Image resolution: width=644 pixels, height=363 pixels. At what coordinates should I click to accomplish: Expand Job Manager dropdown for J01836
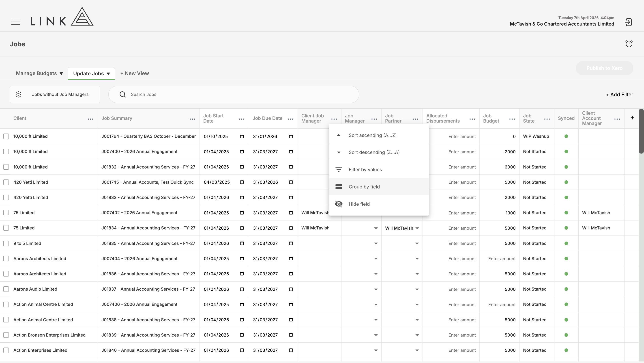pyautogui.click(x=376, y=274)
